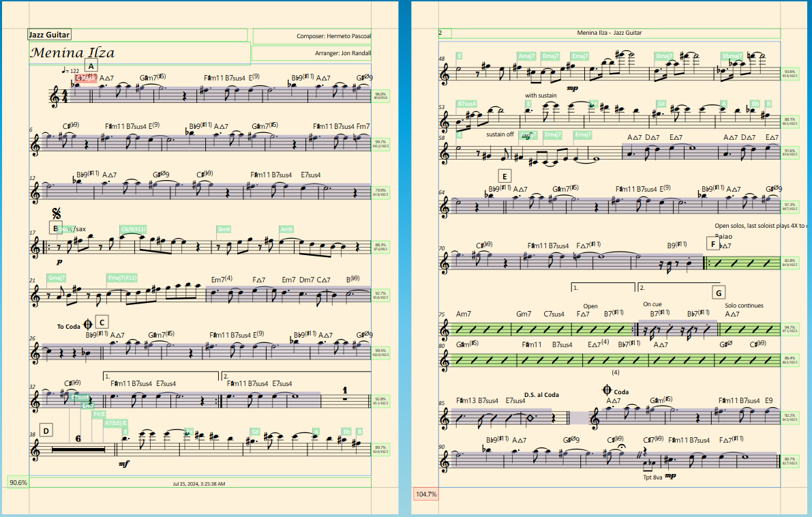812x517 pixels.
Task: Click the coda symbol beside "To Coda"
Action: click(87, 325)
